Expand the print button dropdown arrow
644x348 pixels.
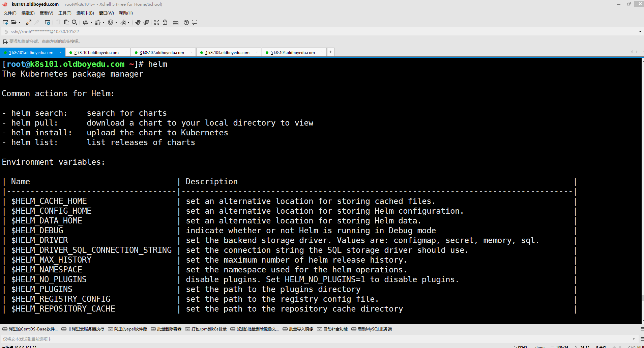(x=91, y=23)
